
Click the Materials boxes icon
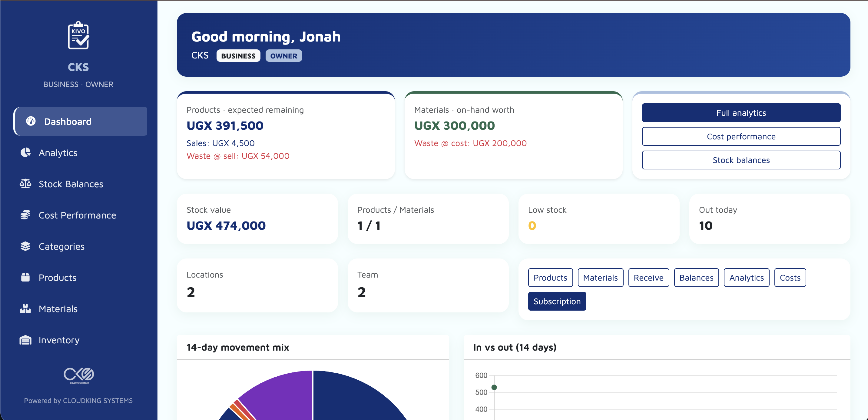click(25, 309)
